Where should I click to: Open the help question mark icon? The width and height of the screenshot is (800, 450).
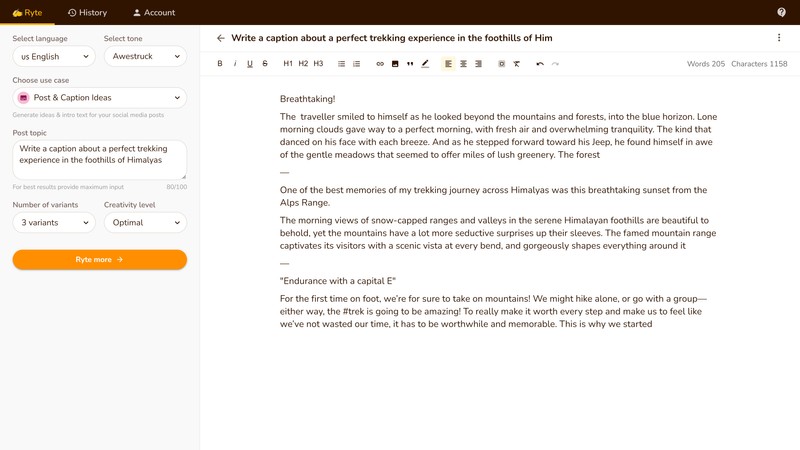point(781,12)
